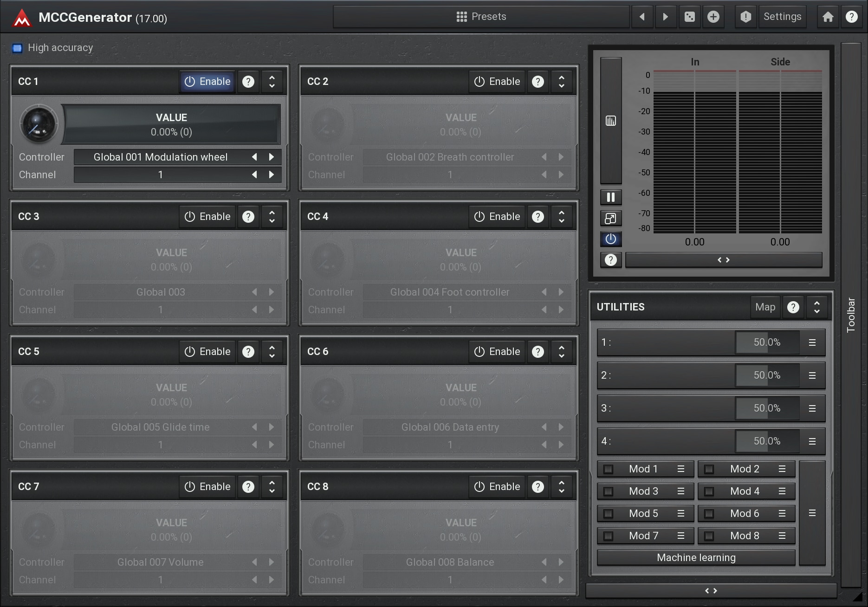The width and height of the screenshot is (868, 607).
Task: Click the random preset dice icon
Action: coord(690,17)
